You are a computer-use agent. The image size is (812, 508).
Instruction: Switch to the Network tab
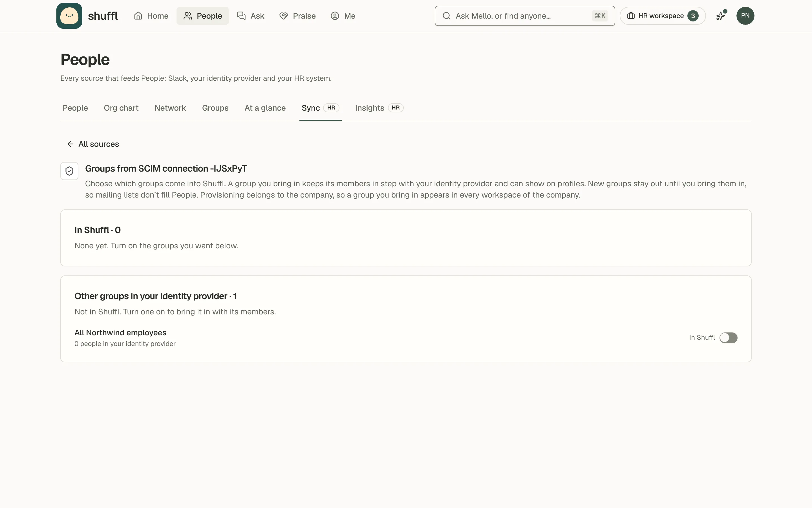tap(170, 108)
